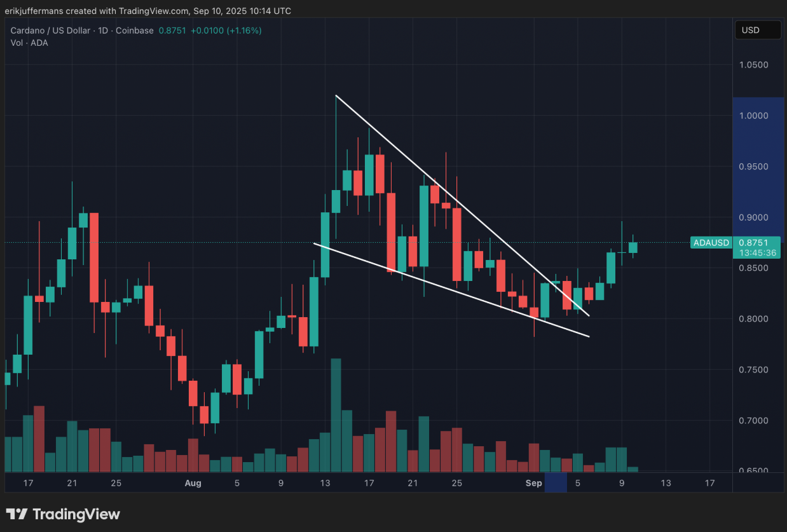This screenshot has height=532, width=787.
Task: Click the tallest green volume bar
Action: tap(336, 413)
